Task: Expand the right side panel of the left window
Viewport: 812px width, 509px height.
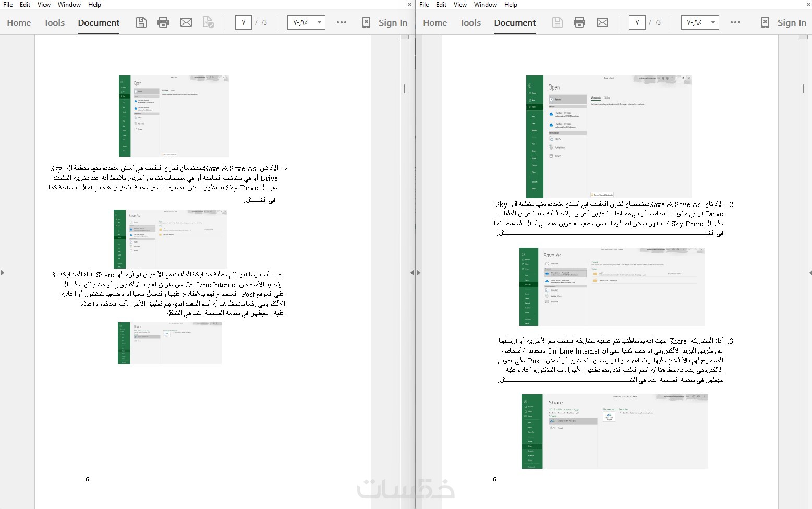Action: pos(412,272)
